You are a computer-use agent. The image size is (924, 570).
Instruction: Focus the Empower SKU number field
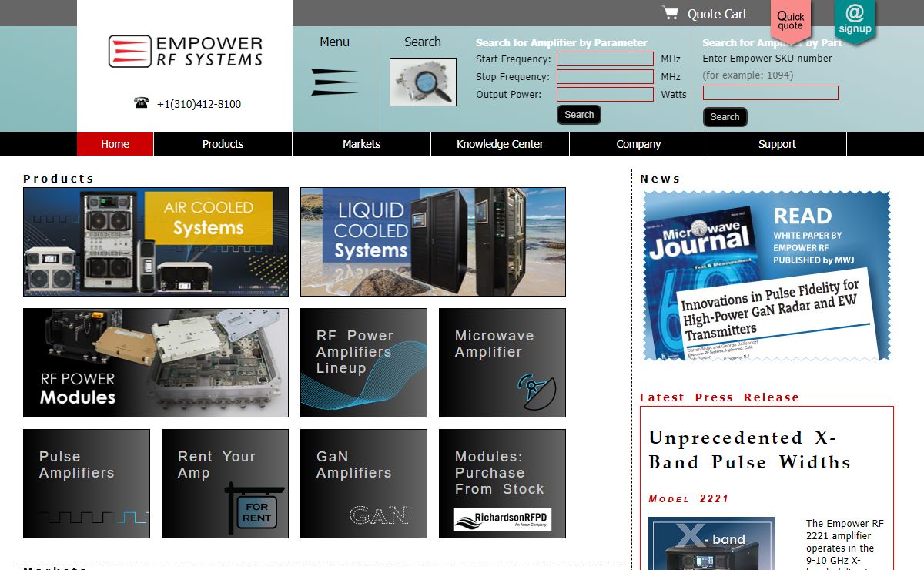coord(770,93)
